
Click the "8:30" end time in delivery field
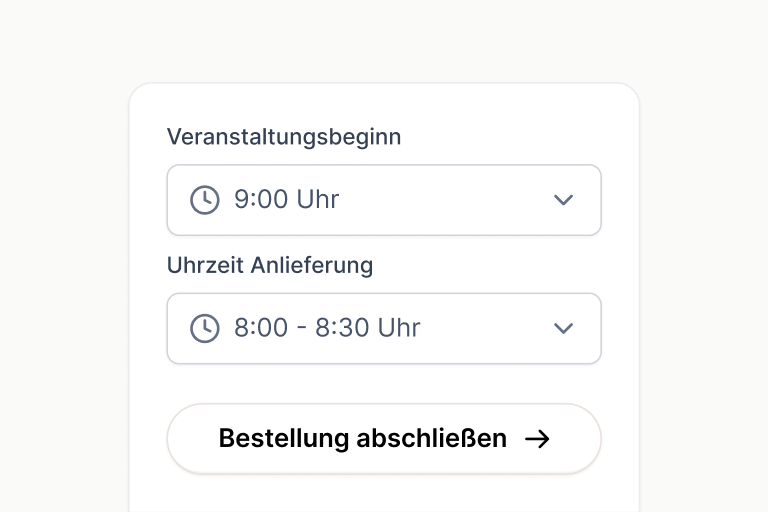coord(343,328)
